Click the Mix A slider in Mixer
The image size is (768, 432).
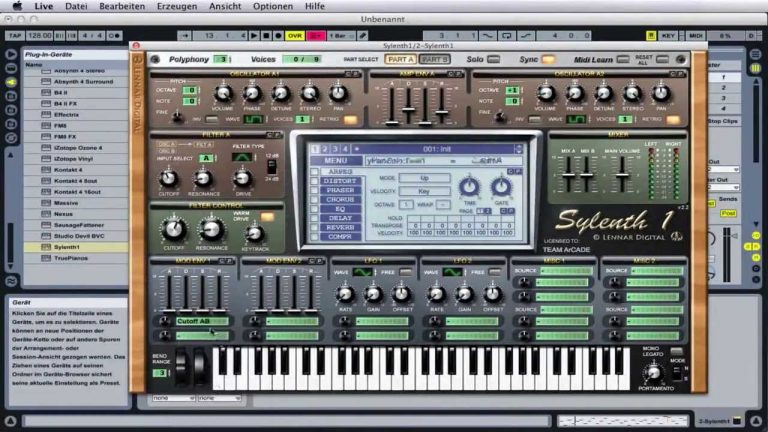tap(568, 174)
